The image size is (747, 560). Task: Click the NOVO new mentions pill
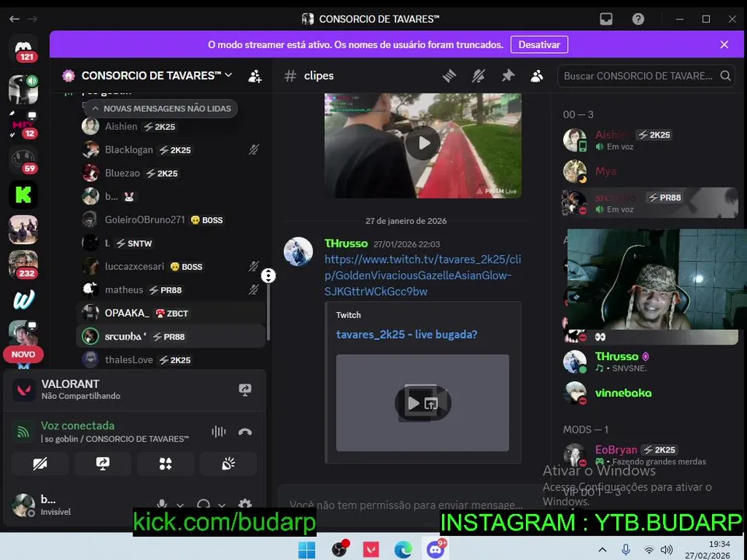pyautogui.click(x=23, y=355)
